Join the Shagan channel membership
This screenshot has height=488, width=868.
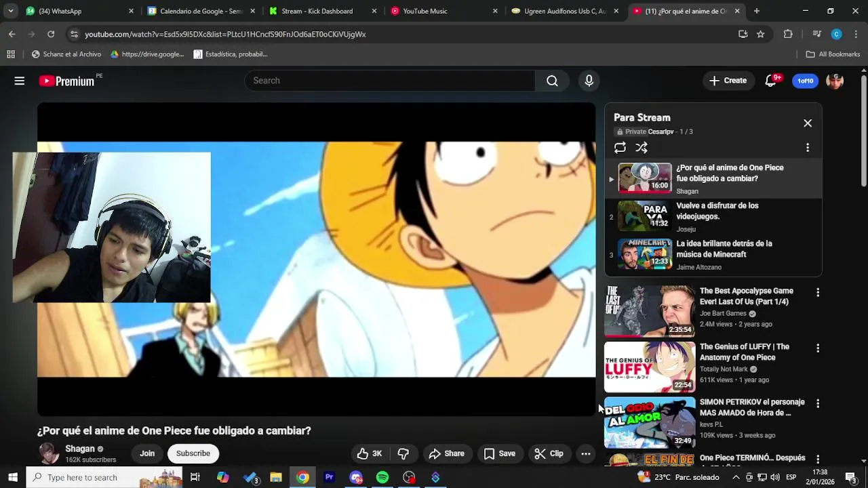point(147,453)
